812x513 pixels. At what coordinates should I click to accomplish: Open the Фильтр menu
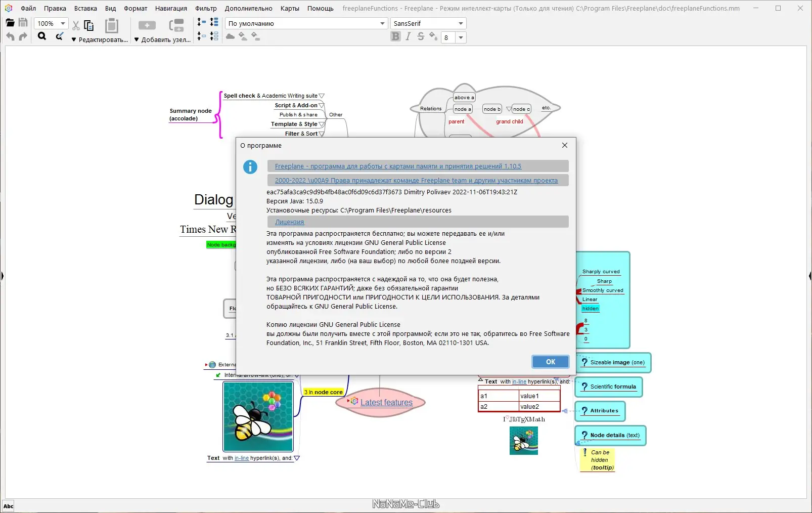click(206, 8)
